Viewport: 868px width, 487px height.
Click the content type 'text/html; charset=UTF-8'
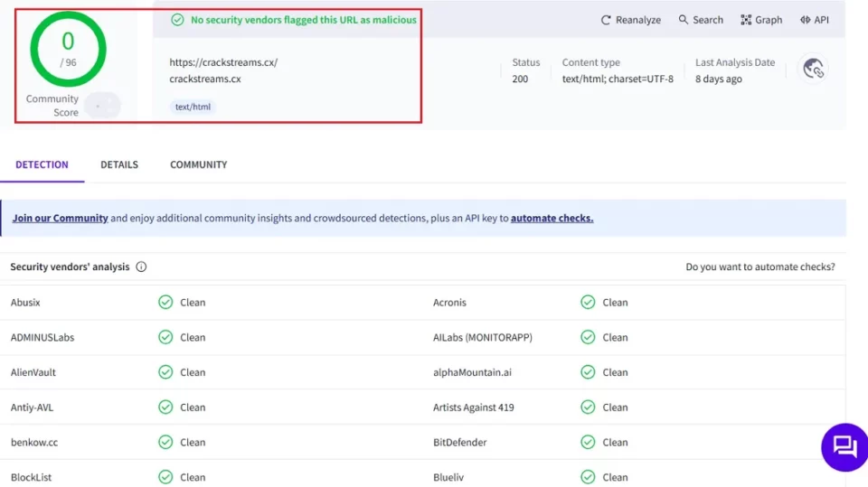(x=618, y=80)
